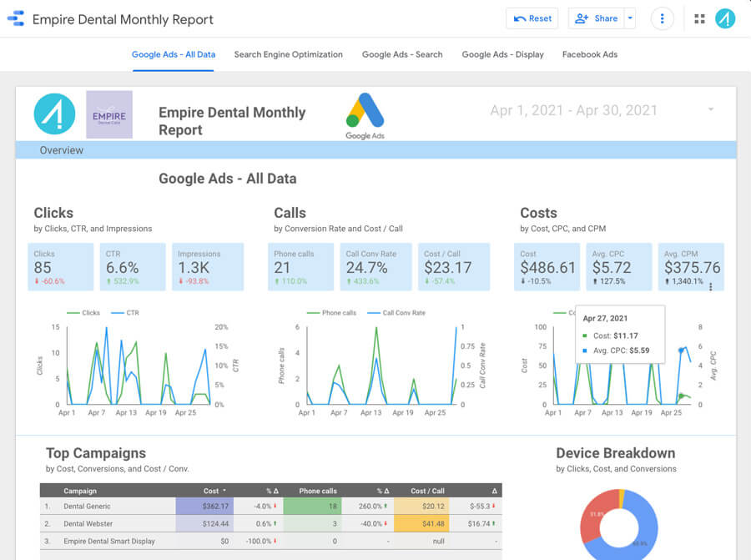Viewport: 751px width, 560px height.
Task: Click the Empire Dental logo thumbnail
Action: click(x=109, y=114)
